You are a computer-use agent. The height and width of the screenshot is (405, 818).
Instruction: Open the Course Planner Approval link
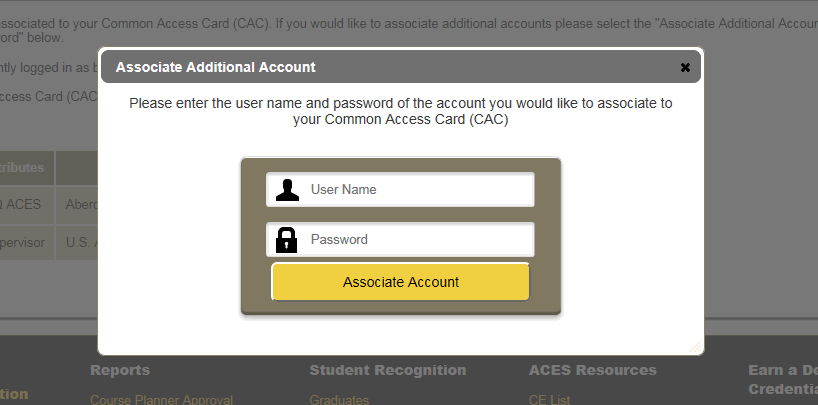[162, 400]
